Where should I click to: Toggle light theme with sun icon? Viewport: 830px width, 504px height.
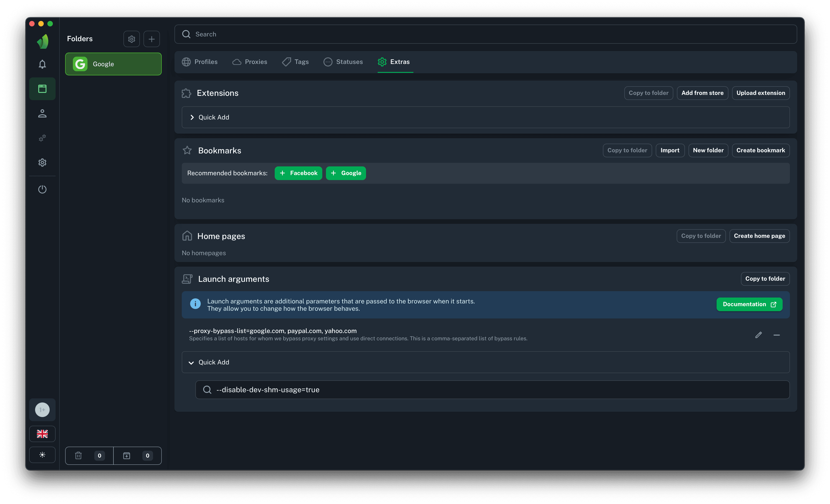click(42, 455)
